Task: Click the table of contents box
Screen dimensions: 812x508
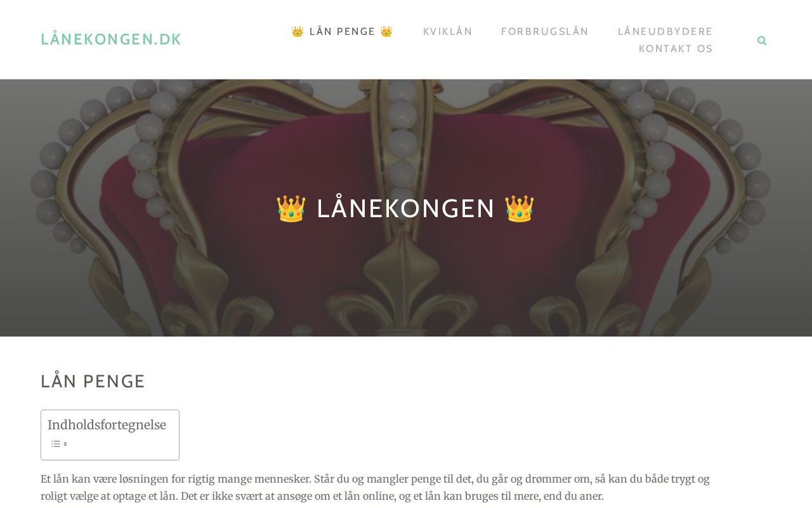Action: [x=110, y=435]
